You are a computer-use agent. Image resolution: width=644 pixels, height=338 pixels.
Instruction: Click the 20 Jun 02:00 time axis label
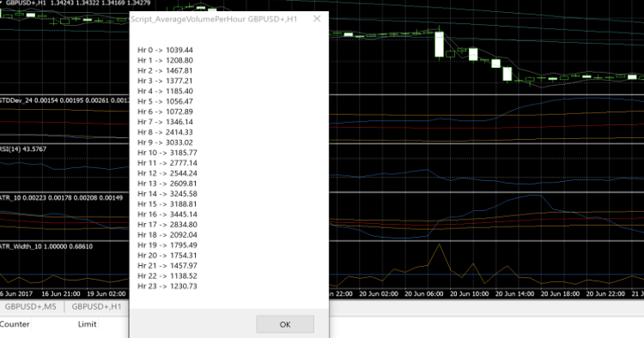[379, 293]
